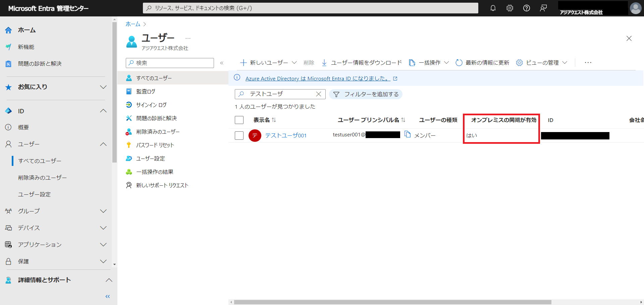Check the checkbox next to テストユーザ001
The height and width of the screenshot is (305, 644).
tap(239, 135)
